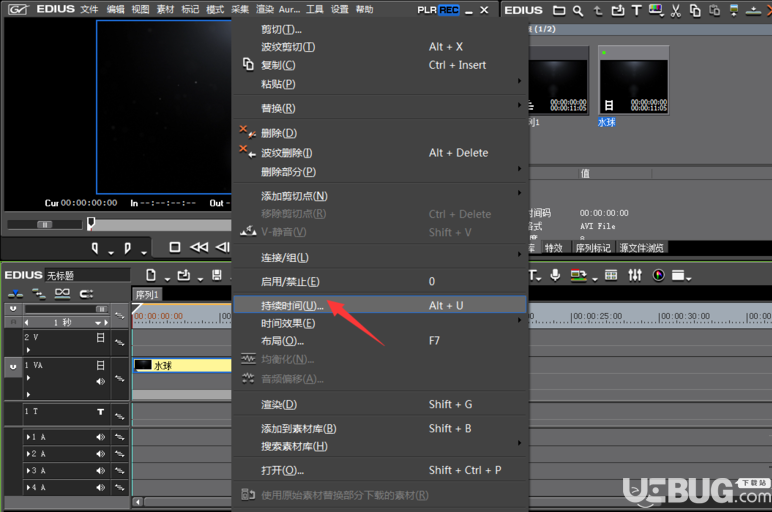Image resolution: width=772 pixels, height=512 pixels.
Task: Click the multicam grid icon
Action: coord(611,275)
